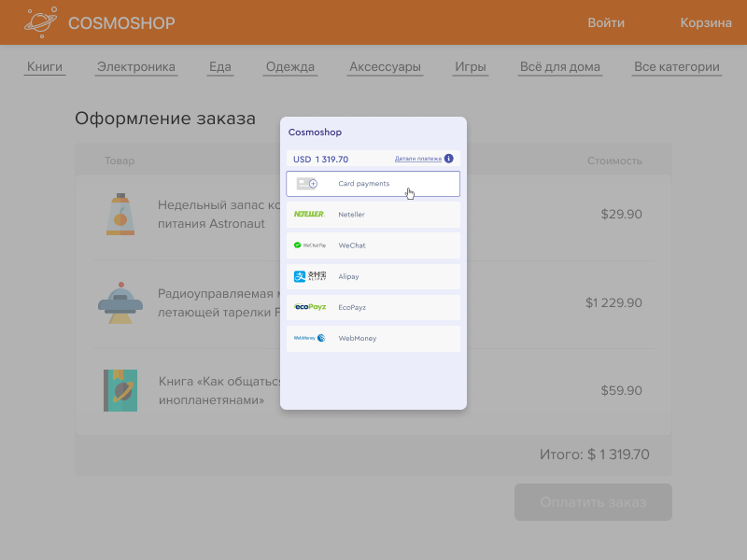Open the Детали платежа link

click(417, 159)
